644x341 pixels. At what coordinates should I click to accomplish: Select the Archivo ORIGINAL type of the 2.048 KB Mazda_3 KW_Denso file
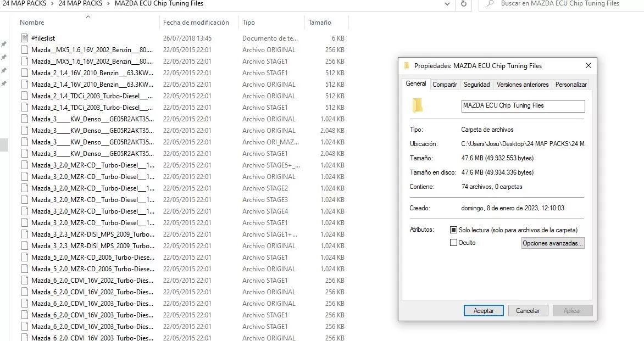pyautogui.click(x=269, y=131)
